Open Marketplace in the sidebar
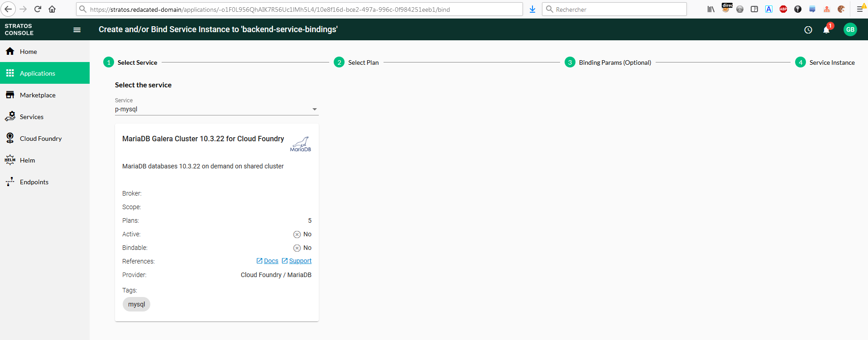This screenshot has height=340, width=868. pyautogui.click(x=45, y=95)
